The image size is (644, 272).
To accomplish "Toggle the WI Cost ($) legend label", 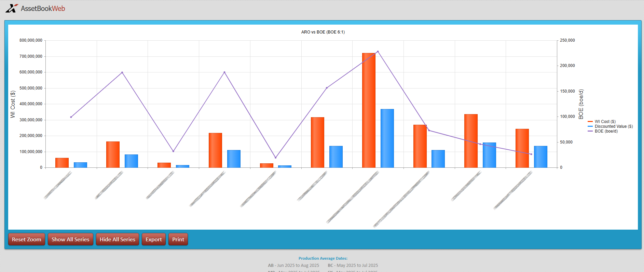I will point(605,122).
